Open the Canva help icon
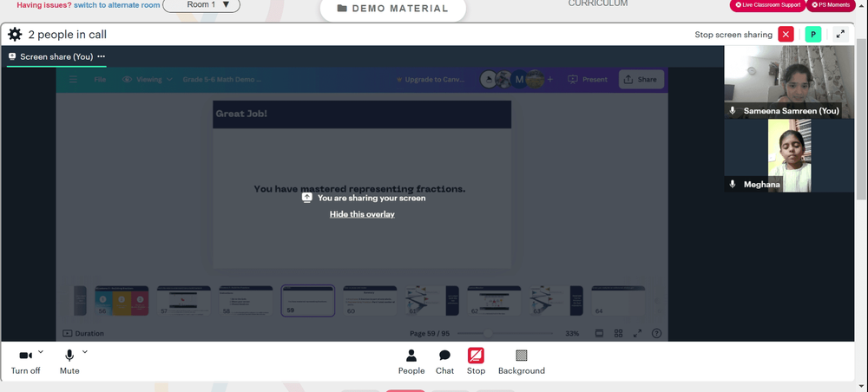This screenshot has height=392, width=868. (x=656, y=333)
